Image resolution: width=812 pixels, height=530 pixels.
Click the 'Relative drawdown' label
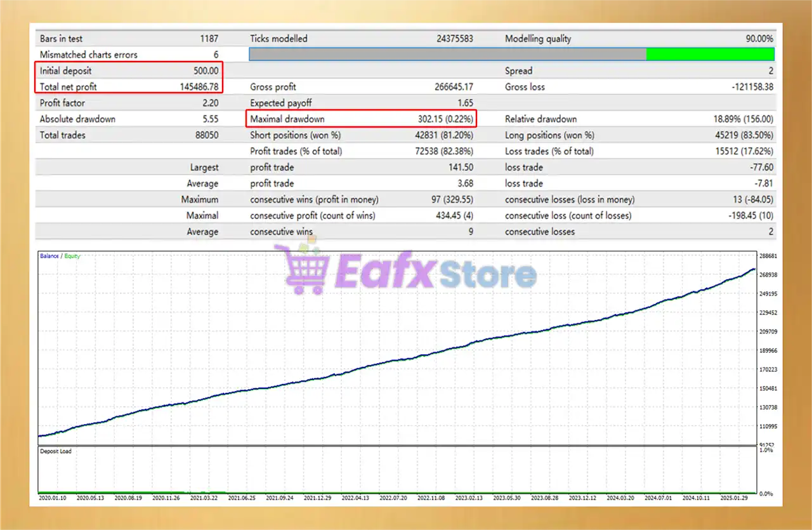[540, 119]
